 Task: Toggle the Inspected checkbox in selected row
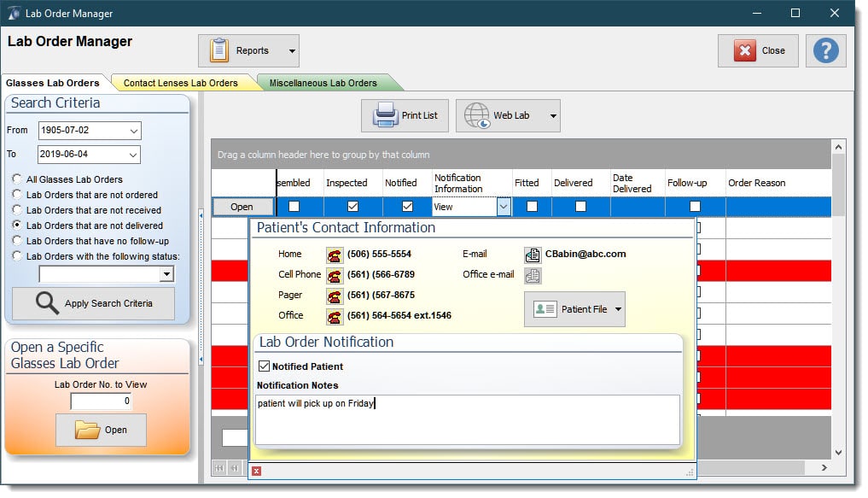[352, 207]
